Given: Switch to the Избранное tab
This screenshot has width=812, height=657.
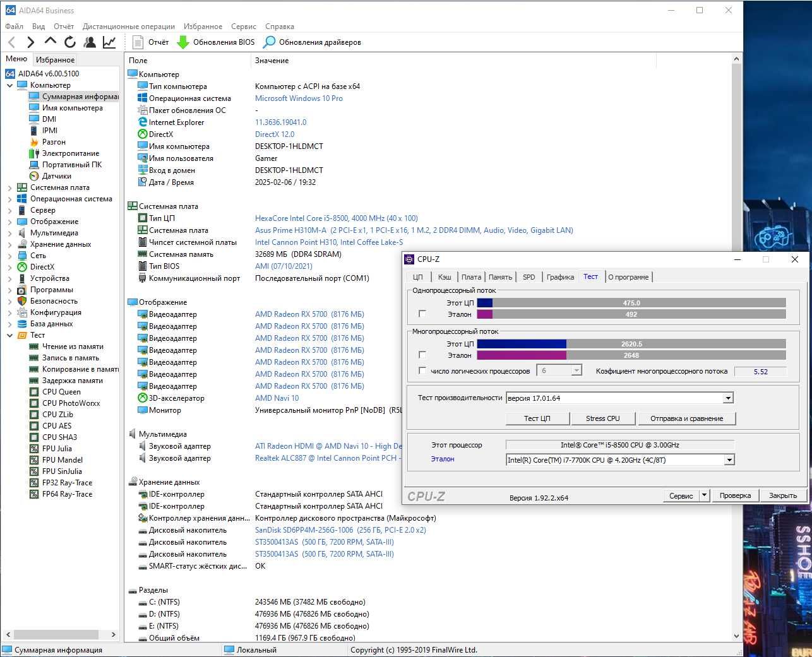Looking at the screenshot, I should (56, 59).
